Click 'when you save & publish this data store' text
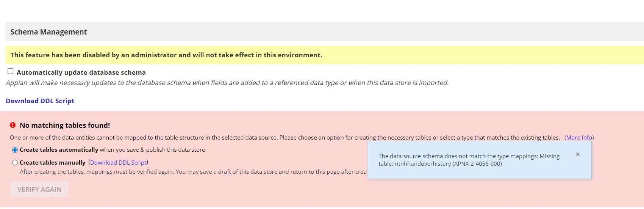This screenshot has height=209, width=644. 152,150
